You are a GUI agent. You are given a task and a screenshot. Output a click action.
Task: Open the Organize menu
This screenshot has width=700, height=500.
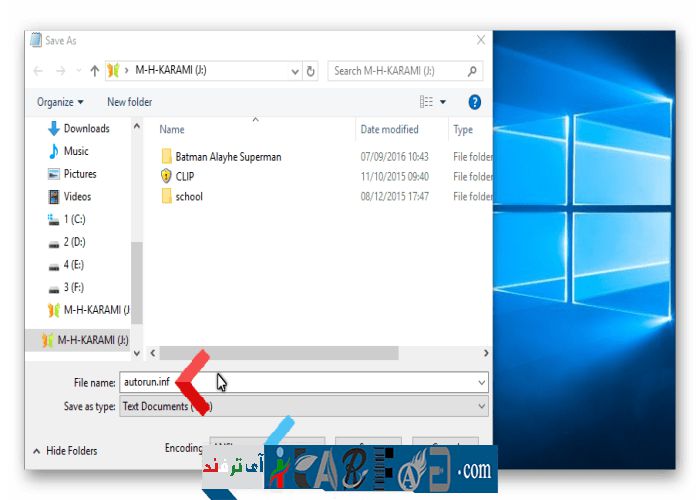pyautogui.click(x=60, y=102)
